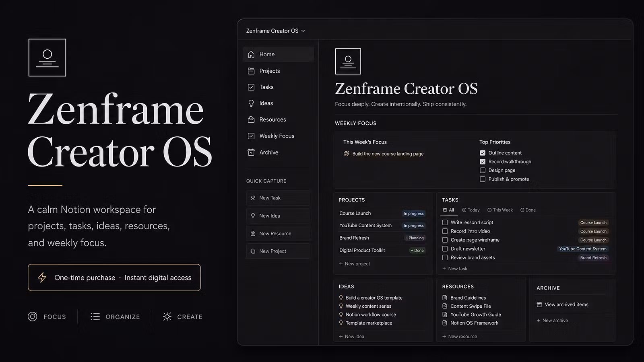This screenshot has height=362, width=644.
Task: Click the Course Launch tag on Write lesson 1 script
Action: [593, 222]
